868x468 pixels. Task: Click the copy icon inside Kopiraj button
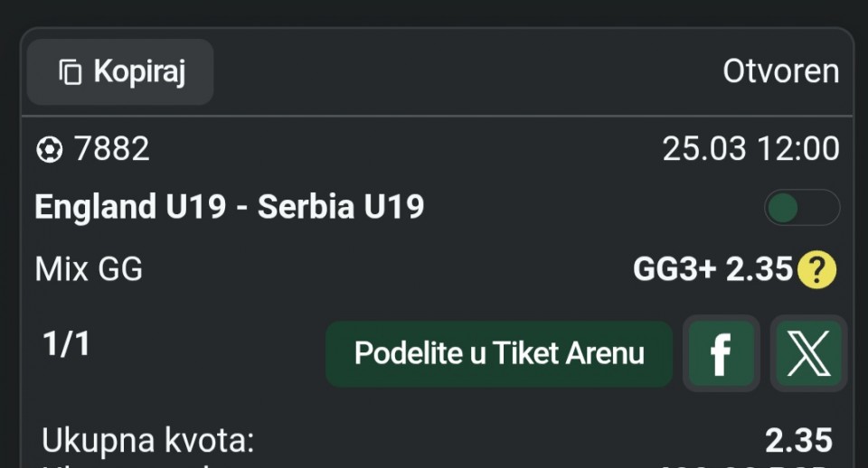(70, 72)
